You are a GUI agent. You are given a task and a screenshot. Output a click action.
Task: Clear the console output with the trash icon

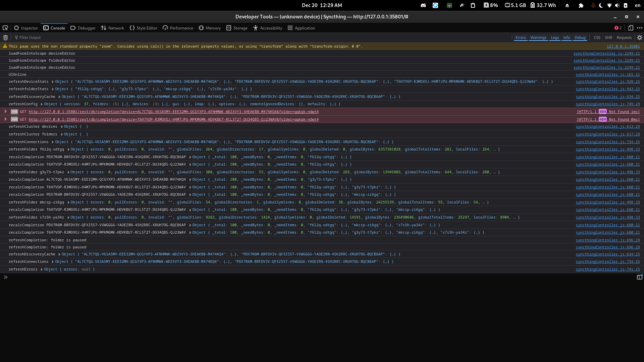click(x=5, y=38)
